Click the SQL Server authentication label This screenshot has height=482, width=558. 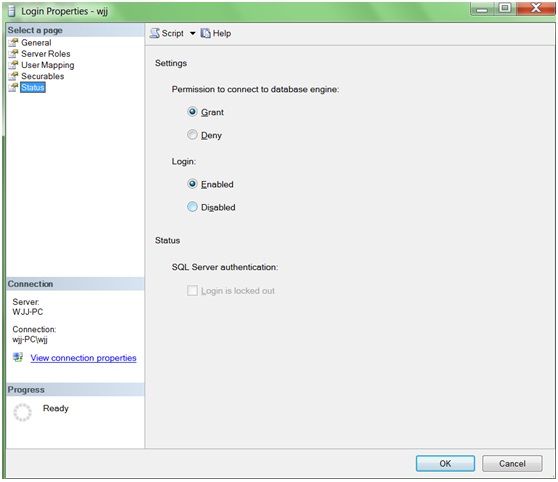pos(225,267)
